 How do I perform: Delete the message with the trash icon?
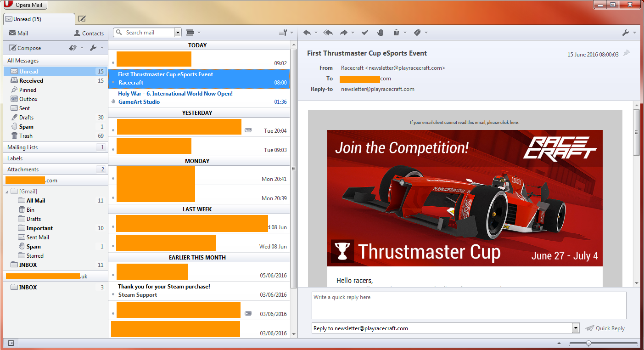click(x=396, y=33)
